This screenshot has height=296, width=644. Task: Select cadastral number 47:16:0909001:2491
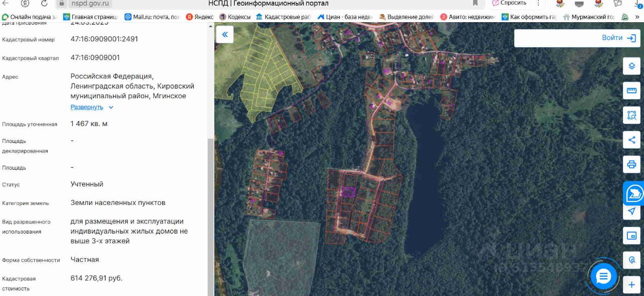(104, 39)
